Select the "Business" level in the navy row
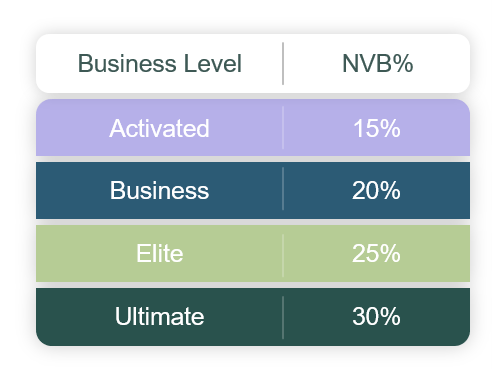492x369 pixels. pos(159,190)
